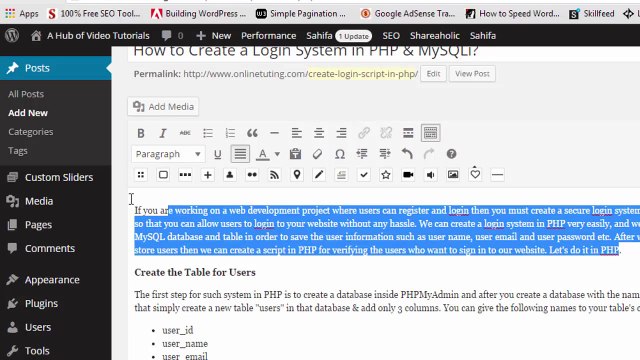Visit site A Hub of Video Tutorials
640x360 pixels.
(90, 36)
